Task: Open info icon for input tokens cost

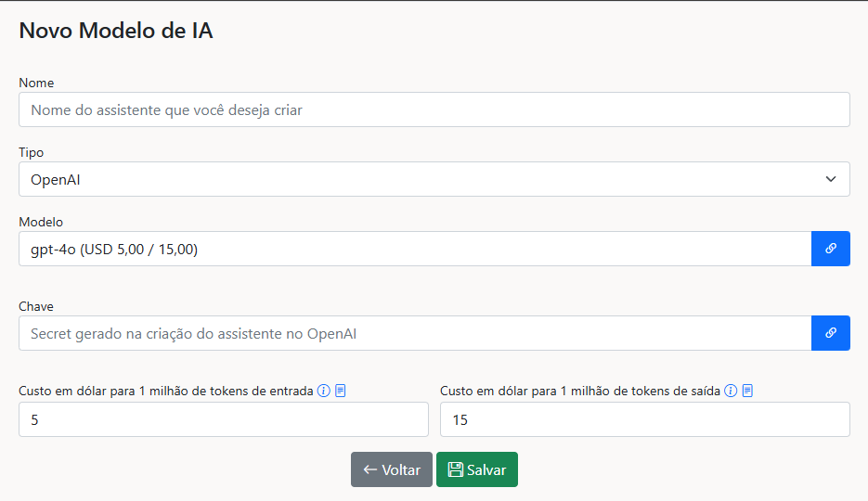Action: pos(324,391)
